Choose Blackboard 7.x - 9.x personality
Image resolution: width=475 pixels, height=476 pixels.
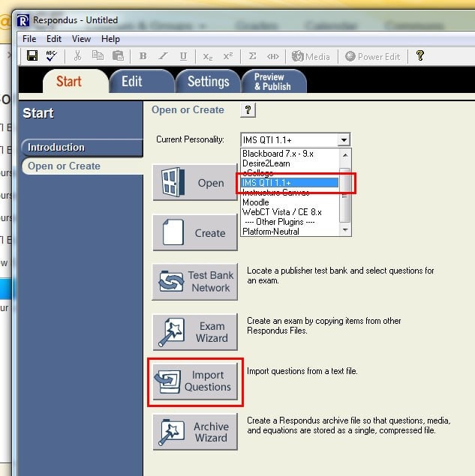coord(290,154)
